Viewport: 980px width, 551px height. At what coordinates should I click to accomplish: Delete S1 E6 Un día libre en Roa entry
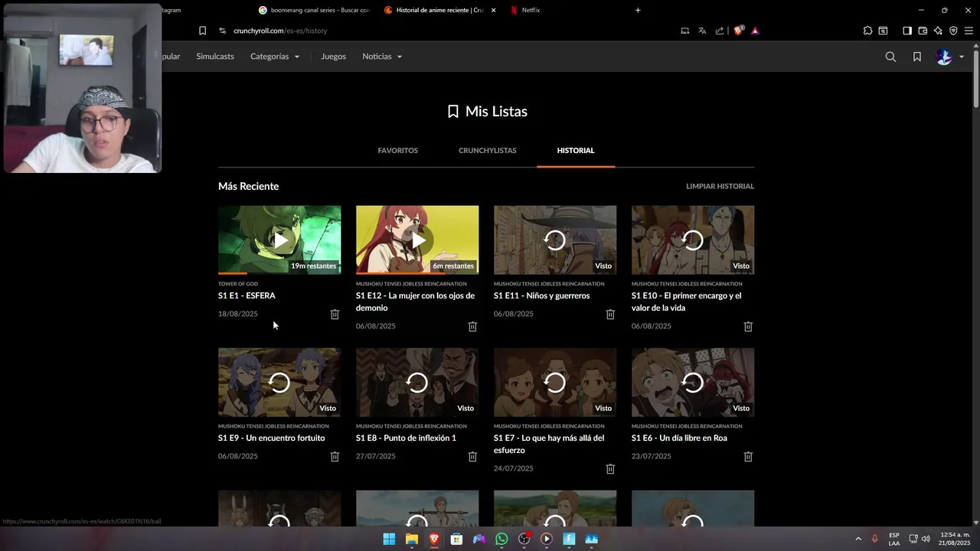click(748, 457)
